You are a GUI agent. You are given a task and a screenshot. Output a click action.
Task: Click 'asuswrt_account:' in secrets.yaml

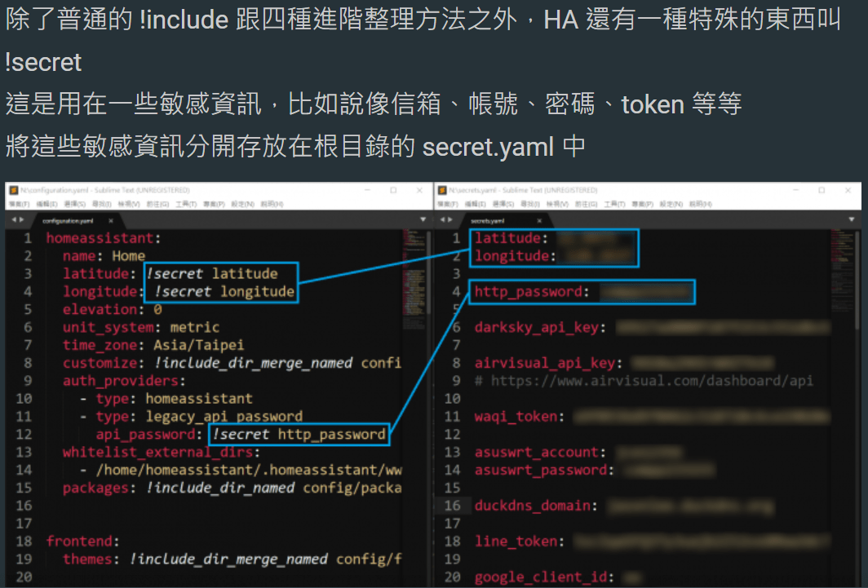click(x=540, y=452)
